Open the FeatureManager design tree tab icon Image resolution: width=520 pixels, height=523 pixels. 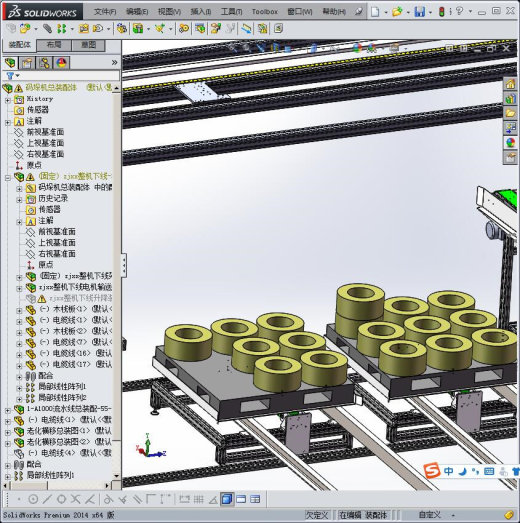pyautogui.click(x=10, y=63)
